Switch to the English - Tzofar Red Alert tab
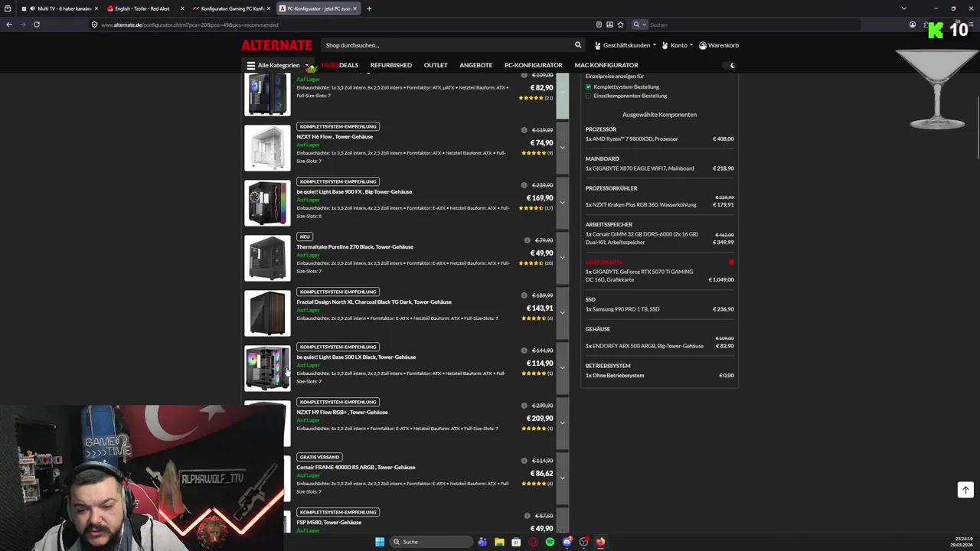The width and height of the screenshot is (980, 551). pyautogui.click(x=145, y=8)
